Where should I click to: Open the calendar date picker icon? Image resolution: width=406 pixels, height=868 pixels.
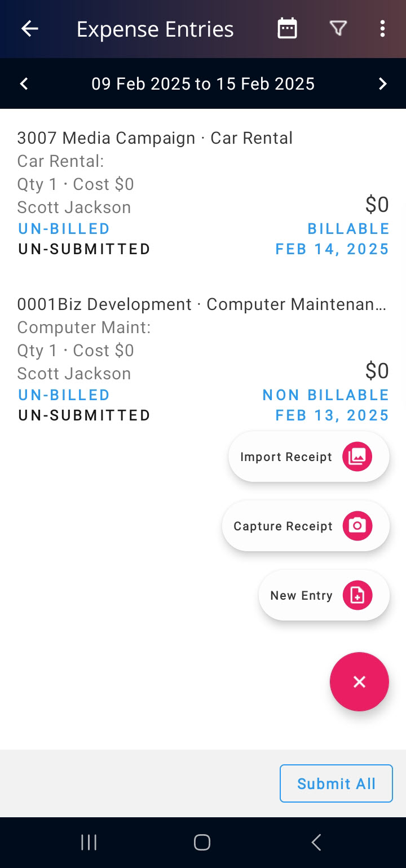pyautogui.click(x=287, y=29)
